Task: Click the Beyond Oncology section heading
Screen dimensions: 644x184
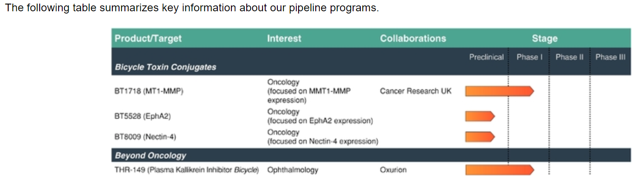Action: point(150,156)
